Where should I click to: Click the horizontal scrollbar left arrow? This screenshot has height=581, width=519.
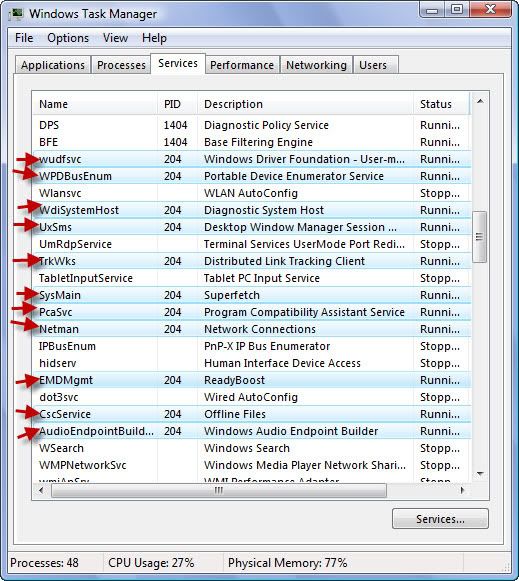[41, 490]
